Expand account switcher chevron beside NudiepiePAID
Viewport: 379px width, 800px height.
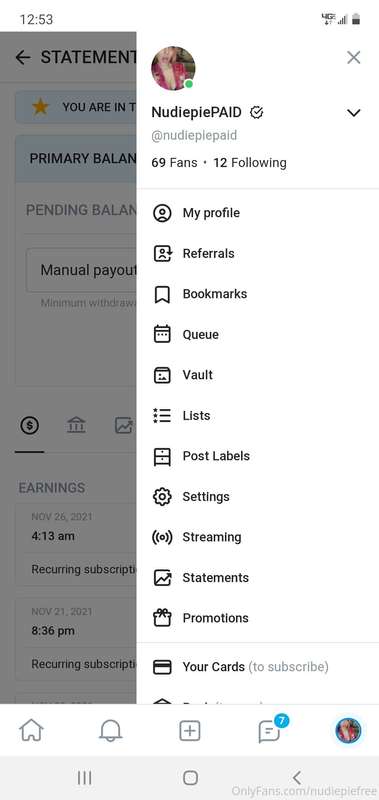click(x=353, y=113)
